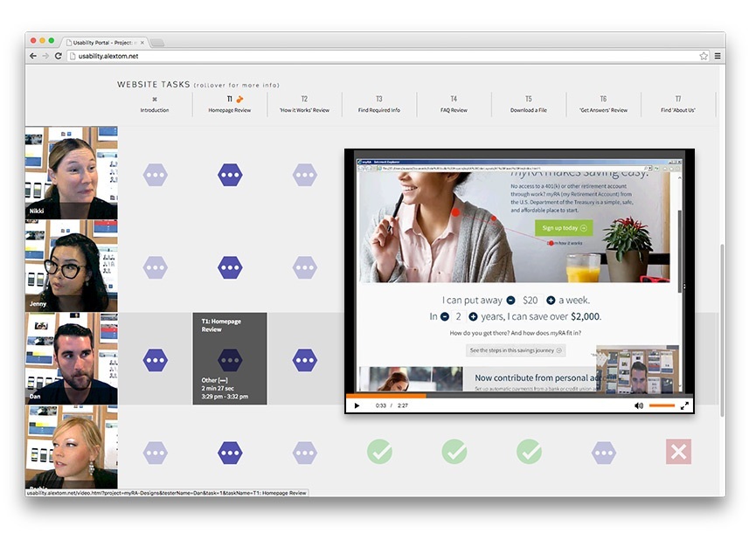Viewport: 756px width, 540px height.
Task: Mute the video with the speaker icon
Action: click(639, 405)
